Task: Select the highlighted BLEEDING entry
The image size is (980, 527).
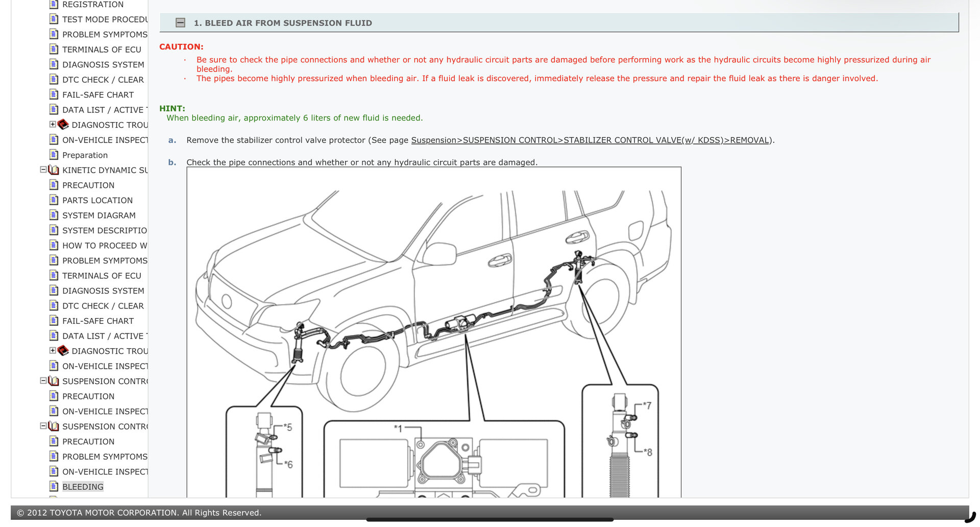Action: [83, 487]
